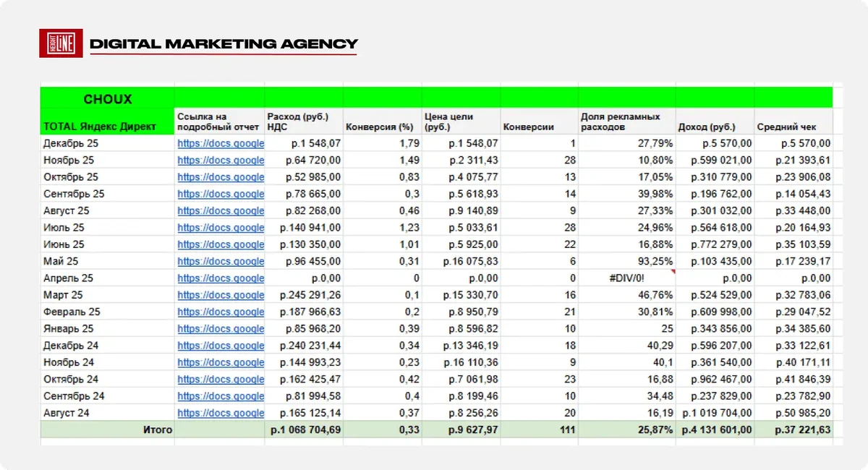Select the 'TOTAL Яндекс Директ' header cell

pyautogui.click(x=107, y=121)
